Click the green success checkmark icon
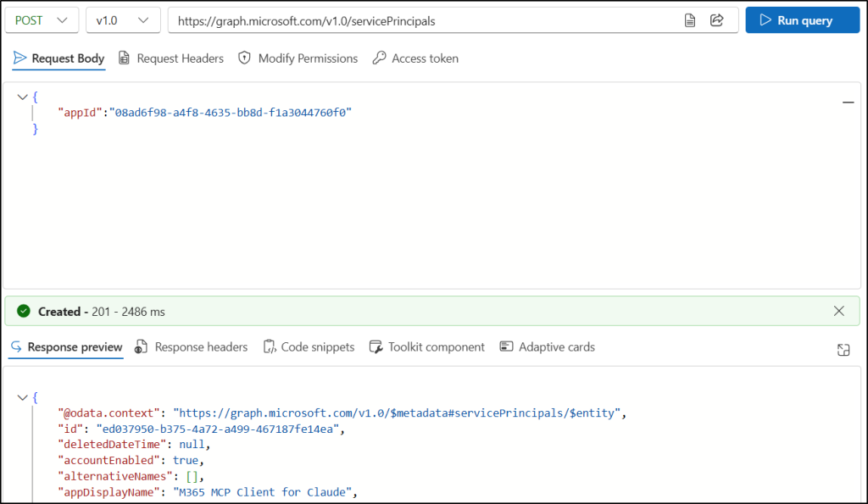Image resolution: width=868 pixels, height=504 pixels. (24, 312)
